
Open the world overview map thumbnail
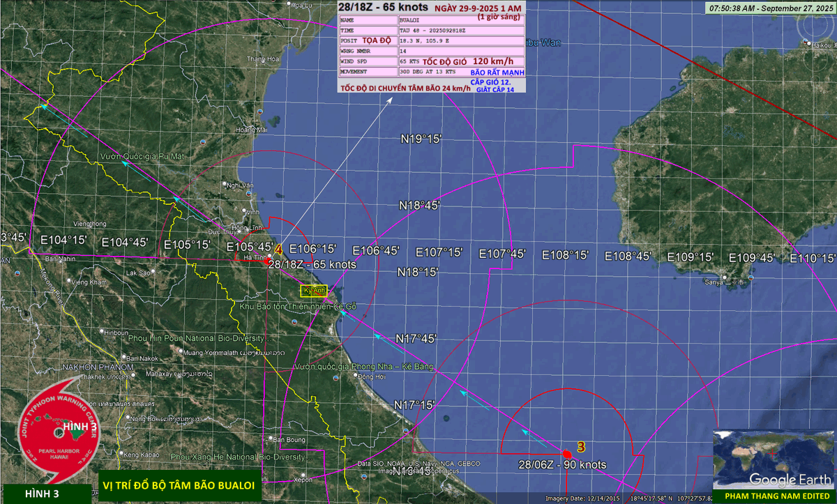(x=773, y=459)
